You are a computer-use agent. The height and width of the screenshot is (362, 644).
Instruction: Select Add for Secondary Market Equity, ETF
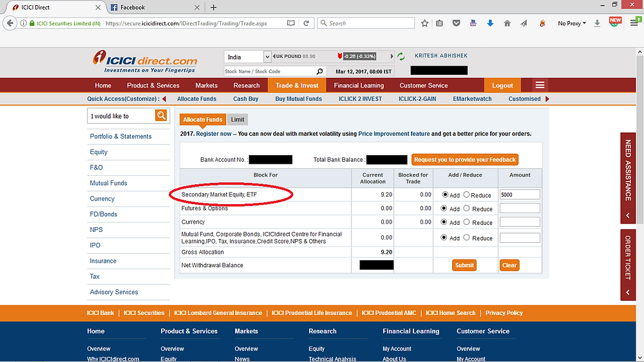tap(445, 195)
